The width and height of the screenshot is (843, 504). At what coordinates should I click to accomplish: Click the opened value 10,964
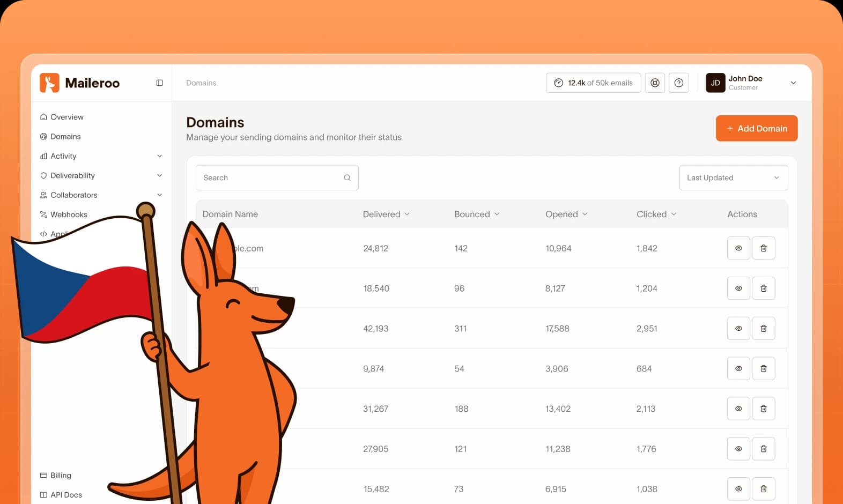click(x=558, y=248)
